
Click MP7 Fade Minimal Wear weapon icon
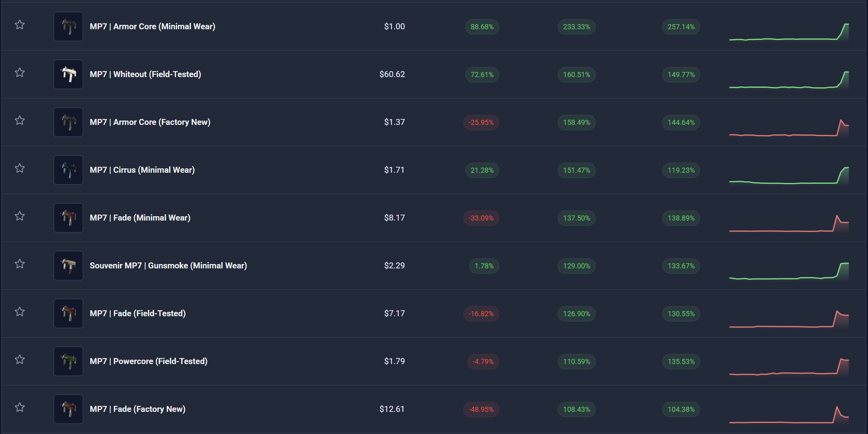pyautogui.click(x=68, y=218)
